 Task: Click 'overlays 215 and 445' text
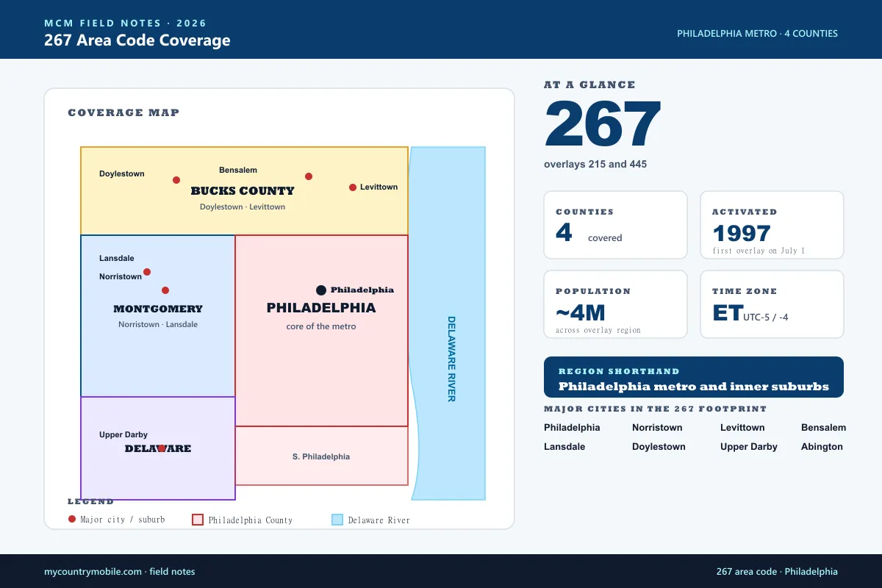point(595,164)
